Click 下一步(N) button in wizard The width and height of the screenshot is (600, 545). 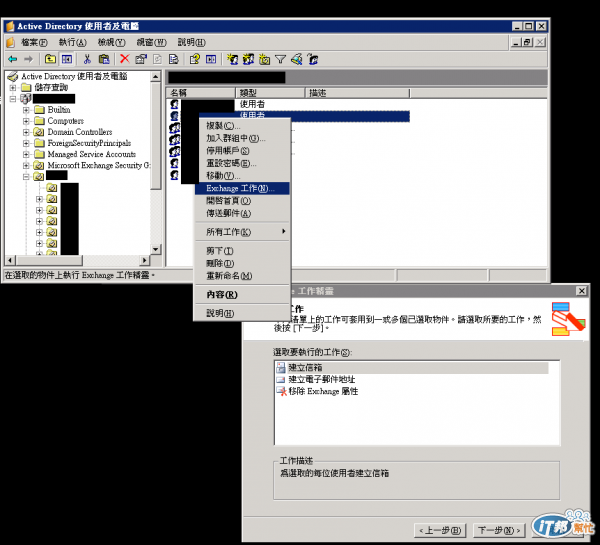click(499, 530)
